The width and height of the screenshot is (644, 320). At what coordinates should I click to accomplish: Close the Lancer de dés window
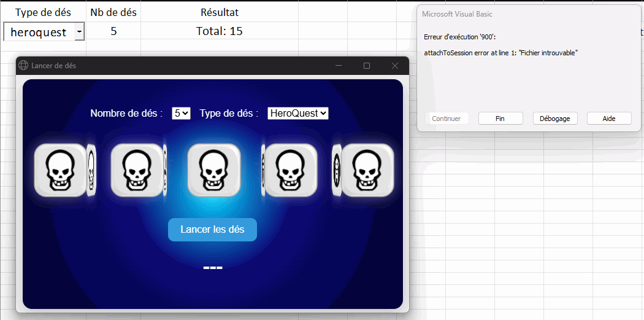click(x=395, y=66)
